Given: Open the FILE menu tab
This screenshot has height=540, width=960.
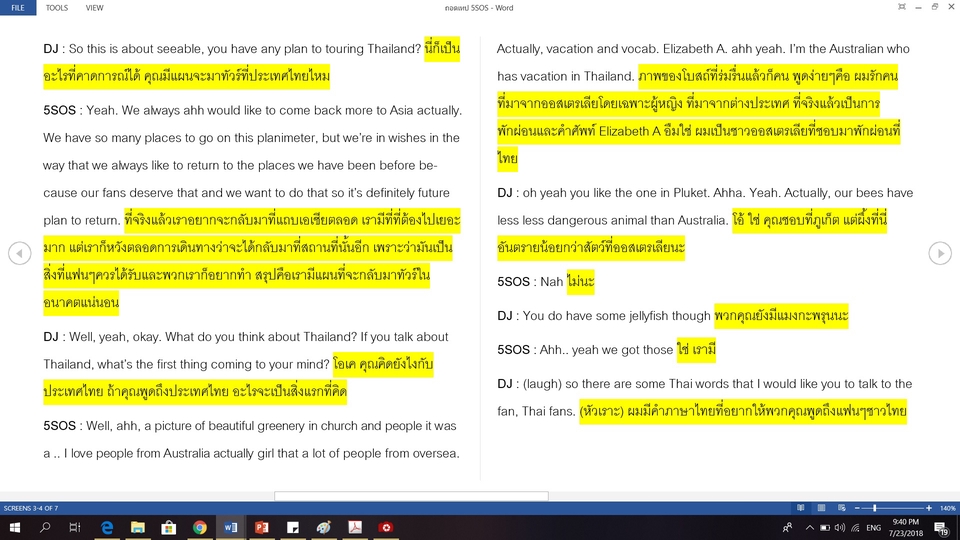Looking at the screenshot, I should (x=18, y=7).
